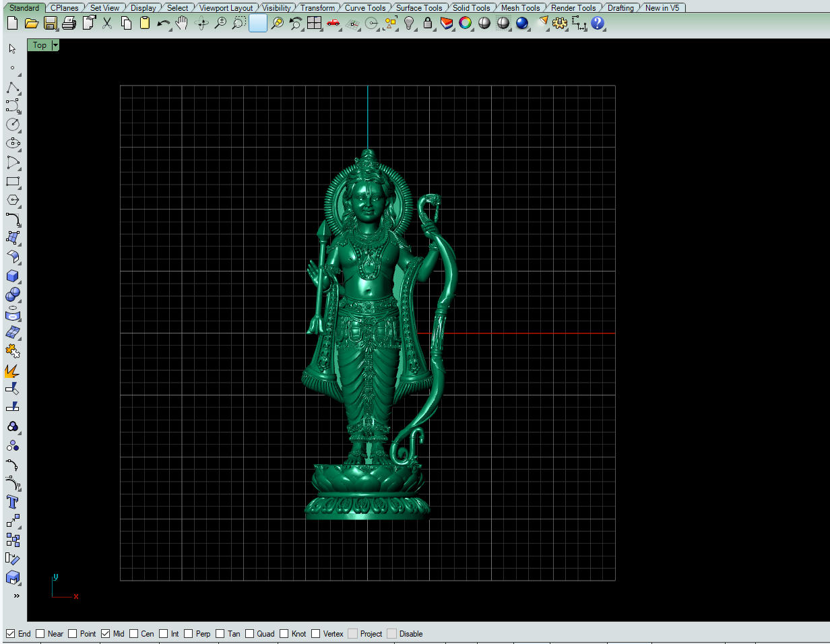Expand more sidebar tools with double chevron
This screenshot has height=644, width=830.
(x=16, y=596)
